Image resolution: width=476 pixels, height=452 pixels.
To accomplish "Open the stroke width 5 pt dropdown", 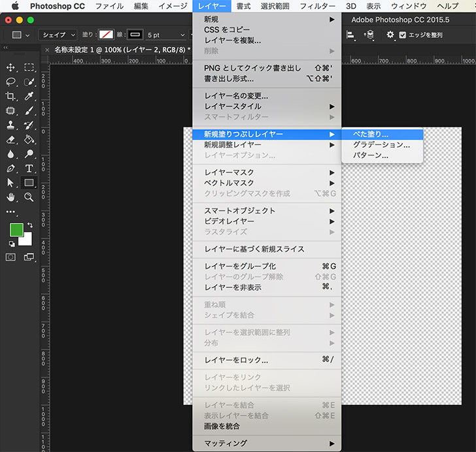I will (166, 35).
